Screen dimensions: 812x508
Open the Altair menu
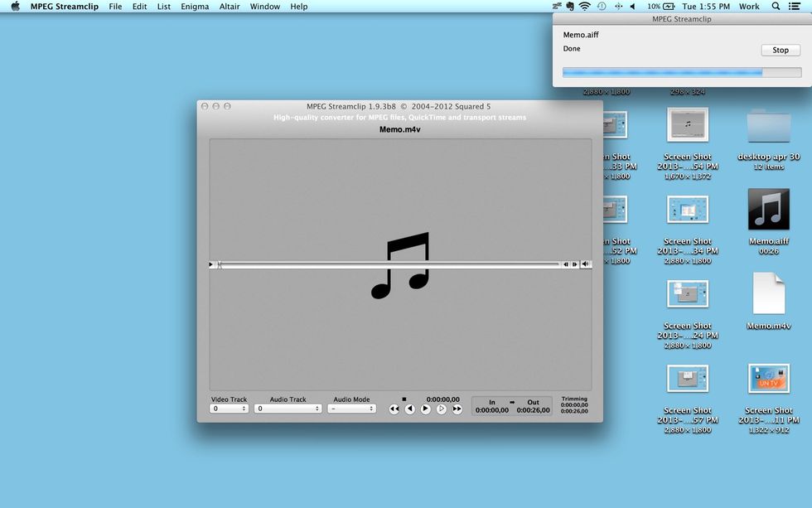point(230,6)
